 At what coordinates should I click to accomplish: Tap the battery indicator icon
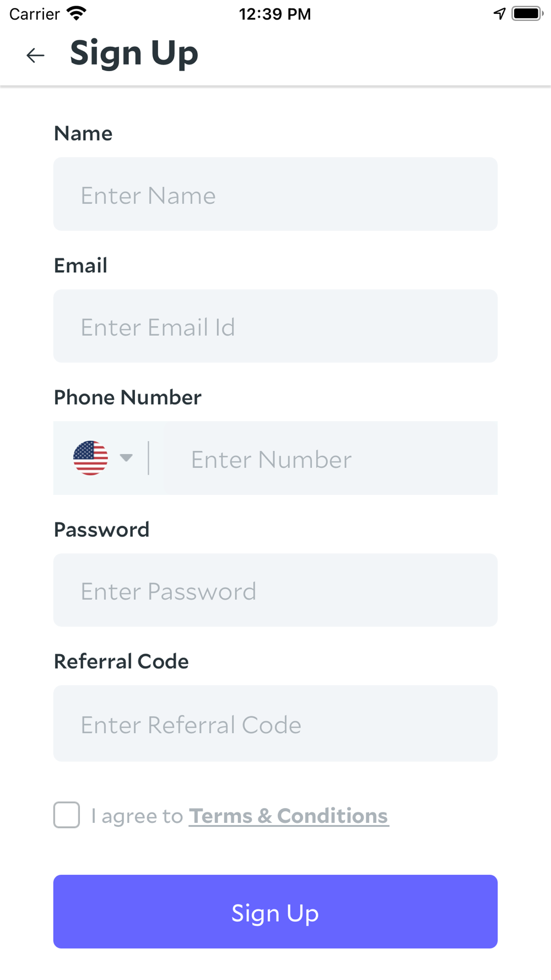coord(527,13)
